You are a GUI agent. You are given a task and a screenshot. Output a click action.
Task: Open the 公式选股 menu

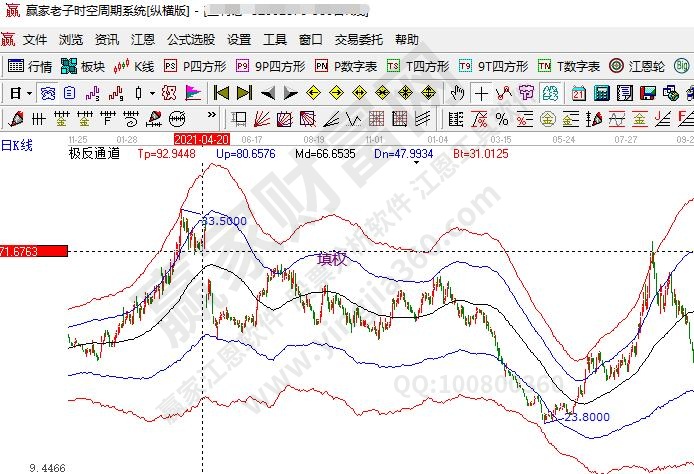(190, 40)
